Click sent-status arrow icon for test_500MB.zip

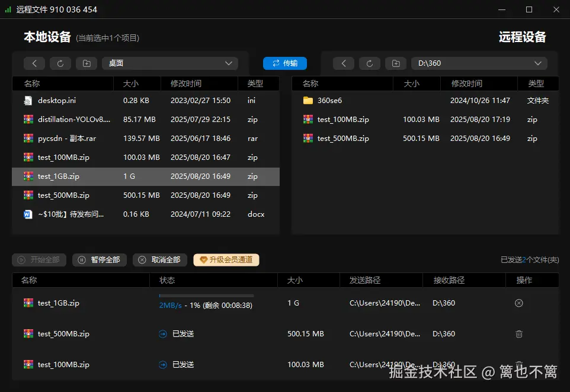point(163,334)
